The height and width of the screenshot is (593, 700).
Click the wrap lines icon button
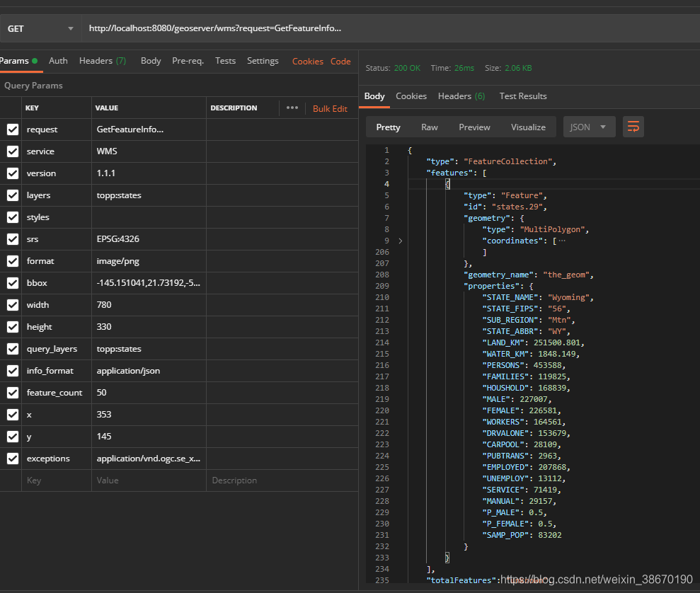coord(633,127)
